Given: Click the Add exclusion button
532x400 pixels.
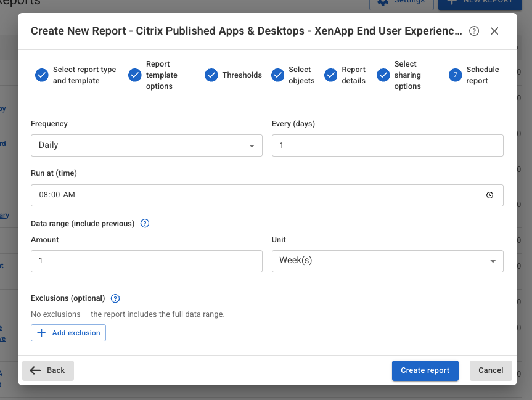Looking at the screenshot, I should [68, 333].
